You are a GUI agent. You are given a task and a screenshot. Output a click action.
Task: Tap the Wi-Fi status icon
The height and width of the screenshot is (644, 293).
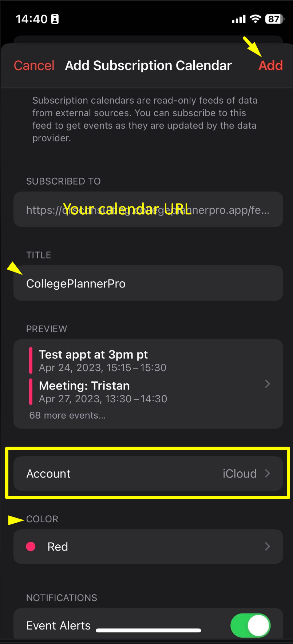click(256, 19)
